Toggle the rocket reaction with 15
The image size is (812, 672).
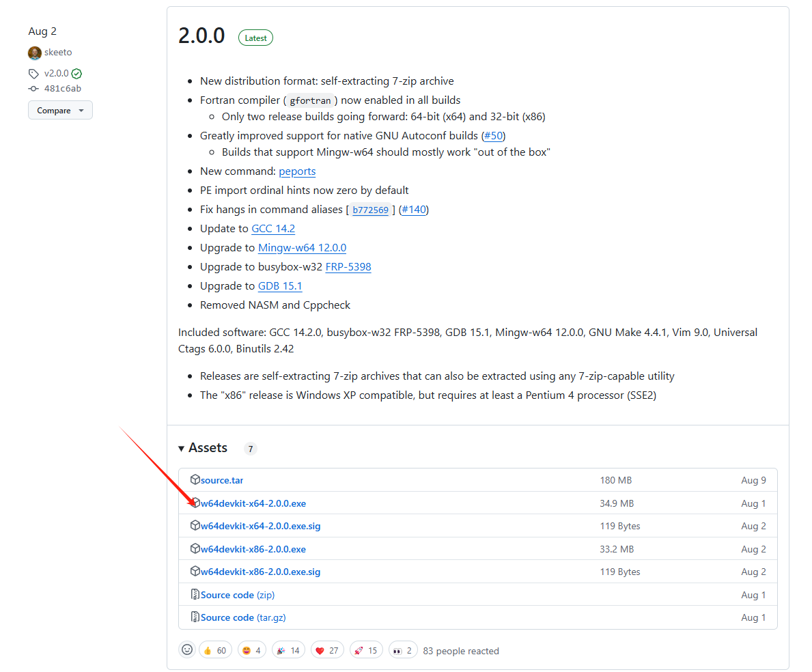pos(366,650)
